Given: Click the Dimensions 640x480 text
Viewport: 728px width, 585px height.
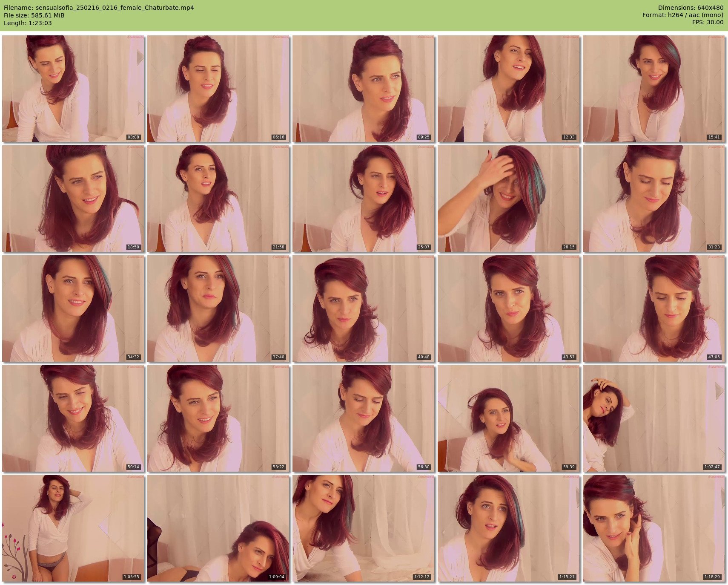Looking at the screenshot, I should [691, 8].
